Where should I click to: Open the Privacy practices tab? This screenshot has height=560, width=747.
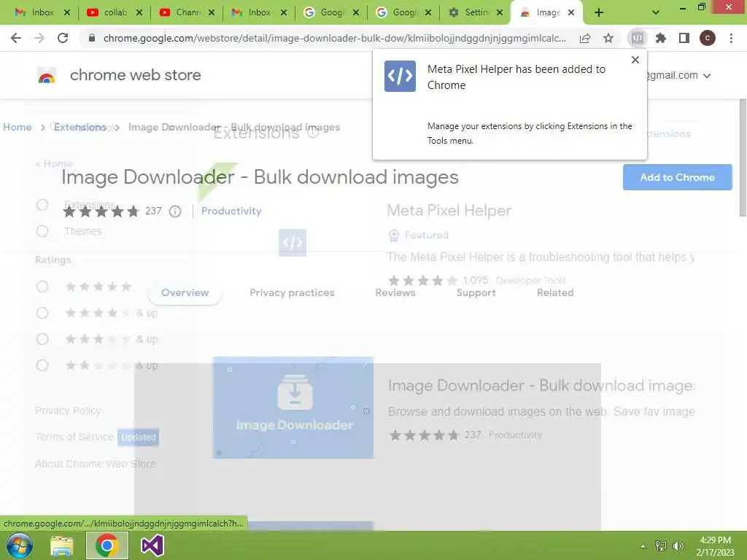(292, 292)
